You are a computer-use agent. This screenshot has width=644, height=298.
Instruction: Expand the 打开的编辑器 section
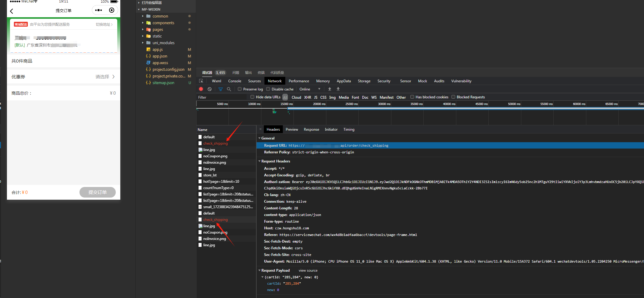tap(139, 3)
